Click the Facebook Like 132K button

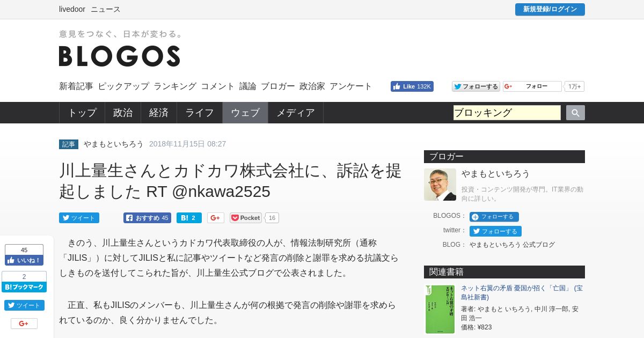pos(412,86)
